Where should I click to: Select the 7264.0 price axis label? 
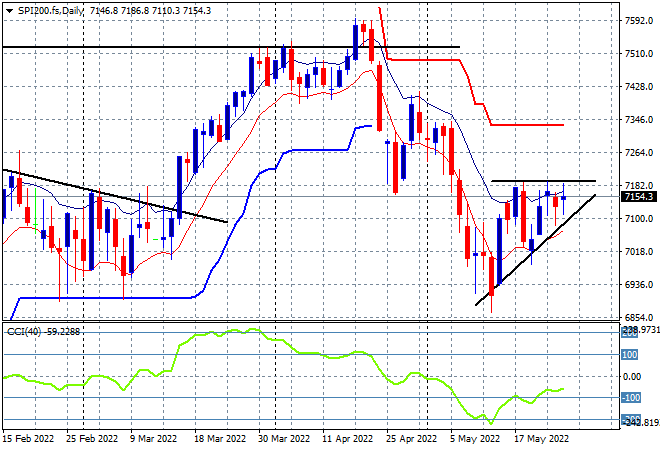click(x=639, y=152)
